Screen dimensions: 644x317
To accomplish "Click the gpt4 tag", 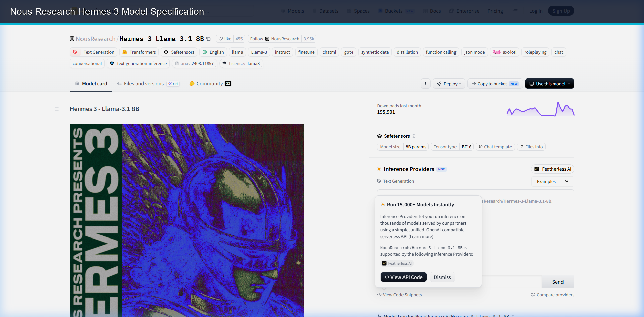I will pyautogui.click(x=348, y=52).
